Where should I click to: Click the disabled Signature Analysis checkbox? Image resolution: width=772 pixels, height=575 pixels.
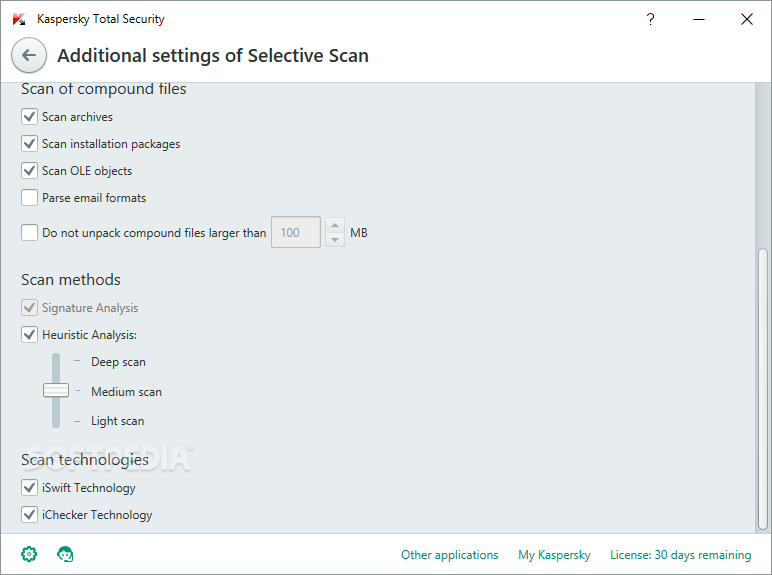pyautogui.click(x=30, y=308)
